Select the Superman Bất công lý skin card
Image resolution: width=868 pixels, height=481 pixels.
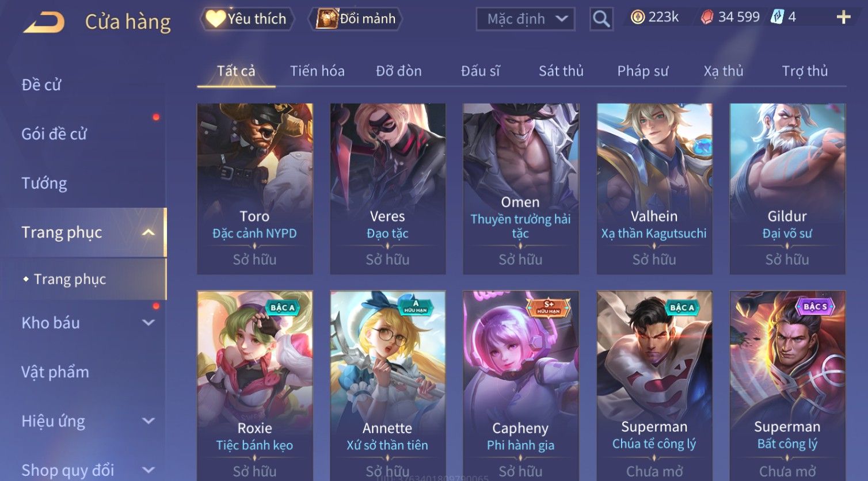pos(787,385)
